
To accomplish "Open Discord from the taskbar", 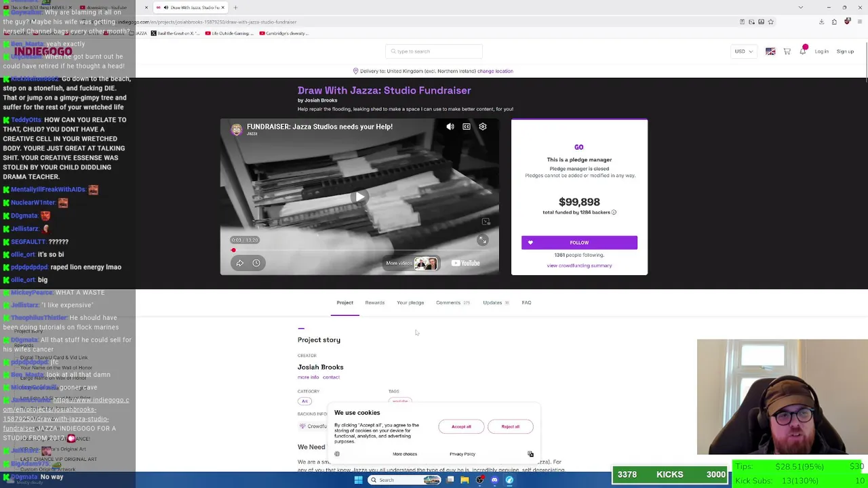I will [x=494, y=480].
